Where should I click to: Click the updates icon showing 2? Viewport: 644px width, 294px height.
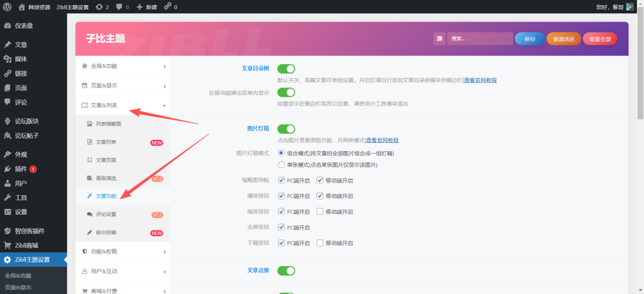click(99, 6)
